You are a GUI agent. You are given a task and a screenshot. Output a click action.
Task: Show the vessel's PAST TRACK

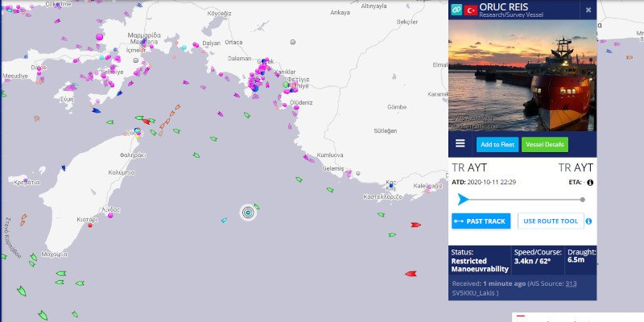[481, 221]
